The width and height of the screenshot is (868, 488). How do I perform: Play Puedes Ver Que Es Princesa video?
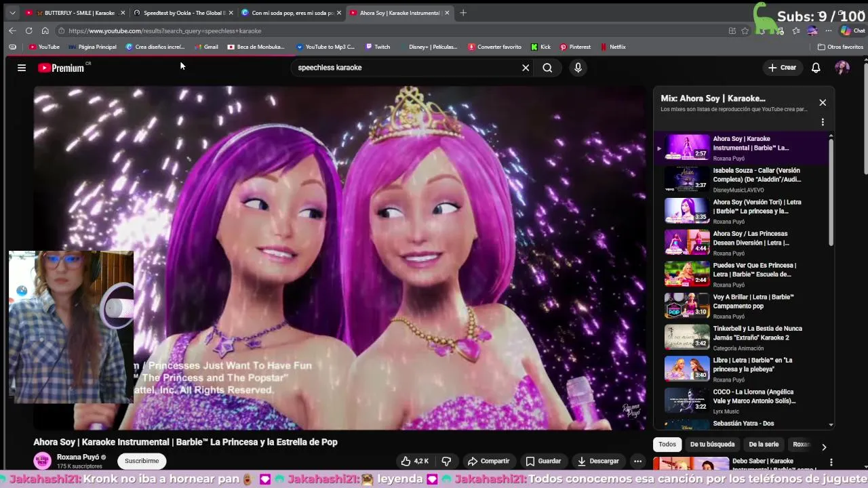point(741,274)
